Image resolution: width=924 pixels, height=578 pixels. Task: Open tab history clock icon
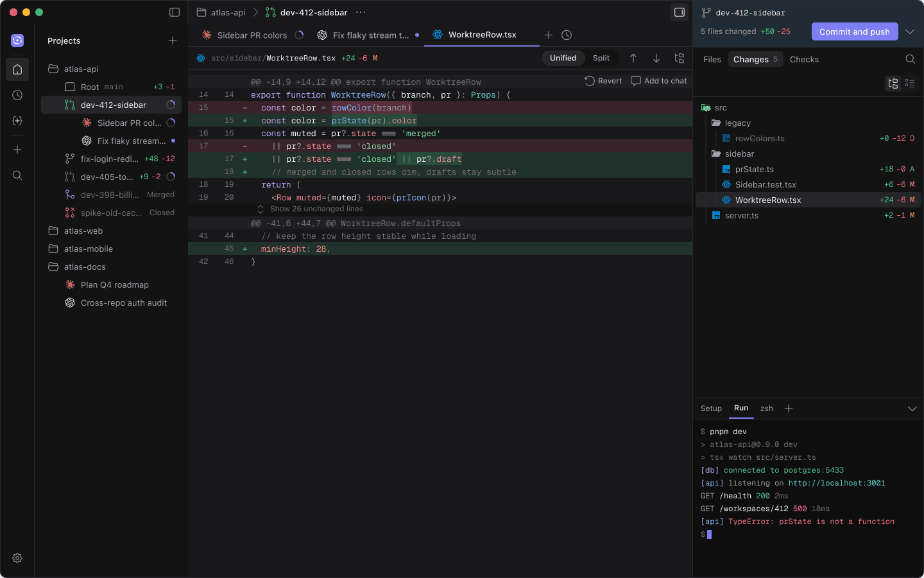567,35
